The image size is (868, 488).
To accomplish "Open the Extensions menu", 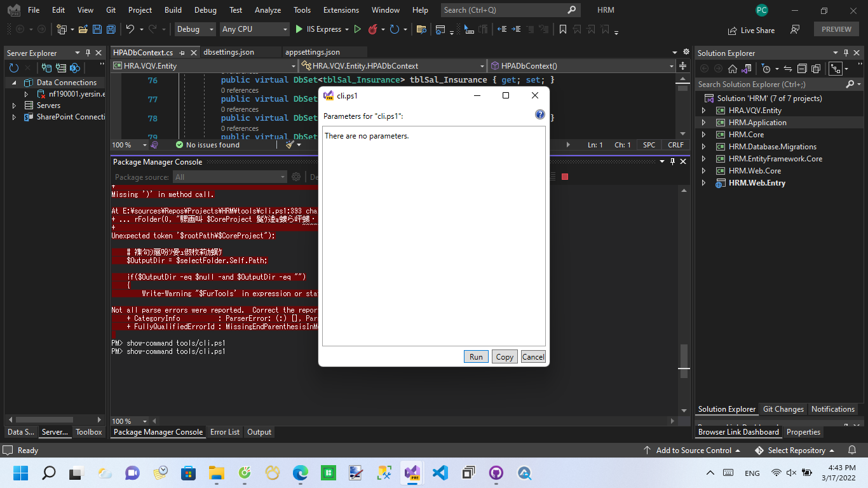I will pyautogui.click(x=341, y=10).
